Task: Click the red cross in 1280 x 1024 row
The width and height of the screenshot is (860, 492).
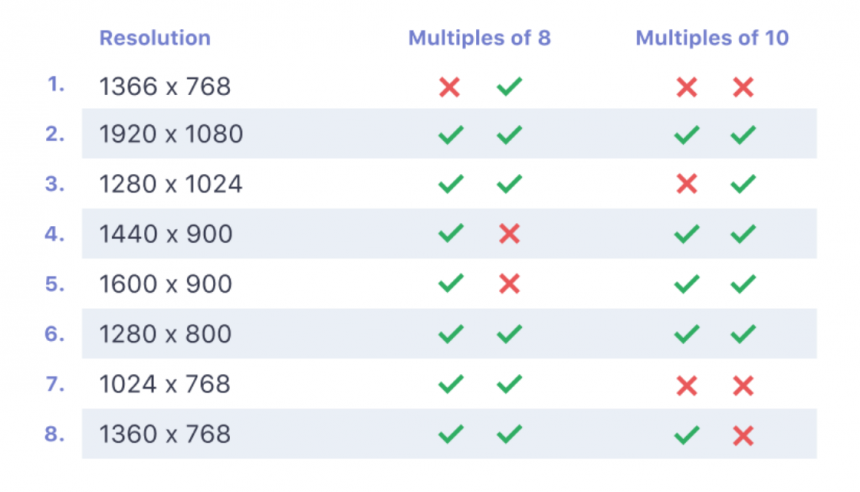Action: 686,184
